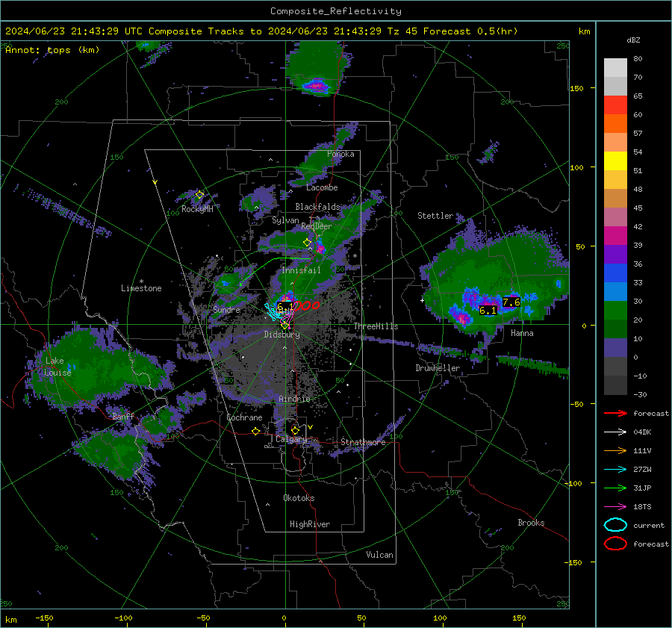672x628 pixels.
Task: Click the Didsbury city label
Action: [x=281, y=335]
